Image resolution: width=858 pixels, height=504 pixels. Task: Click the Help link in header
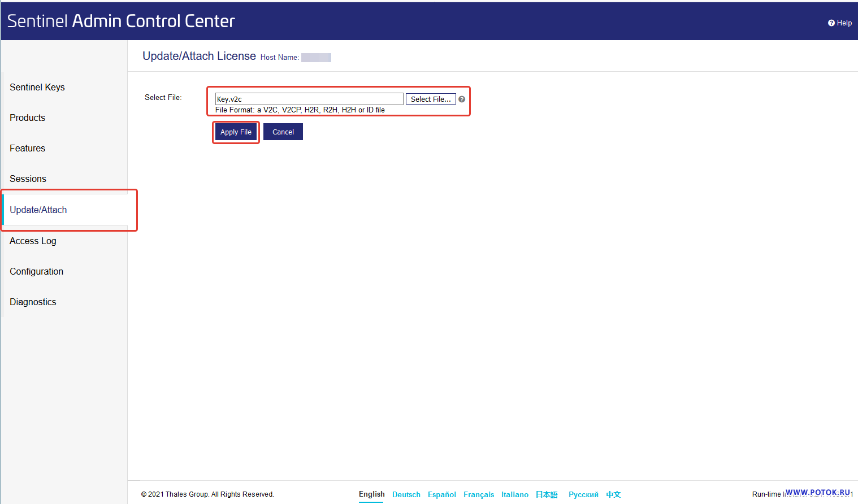click(x=840, y=23)
